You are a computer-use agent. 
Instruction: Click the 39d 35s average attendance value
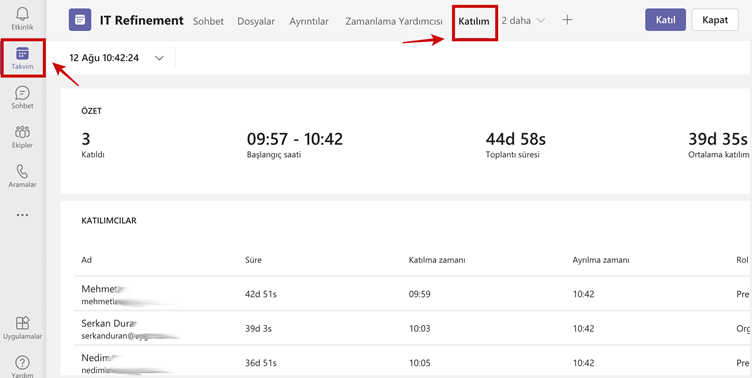click(718, 139)
